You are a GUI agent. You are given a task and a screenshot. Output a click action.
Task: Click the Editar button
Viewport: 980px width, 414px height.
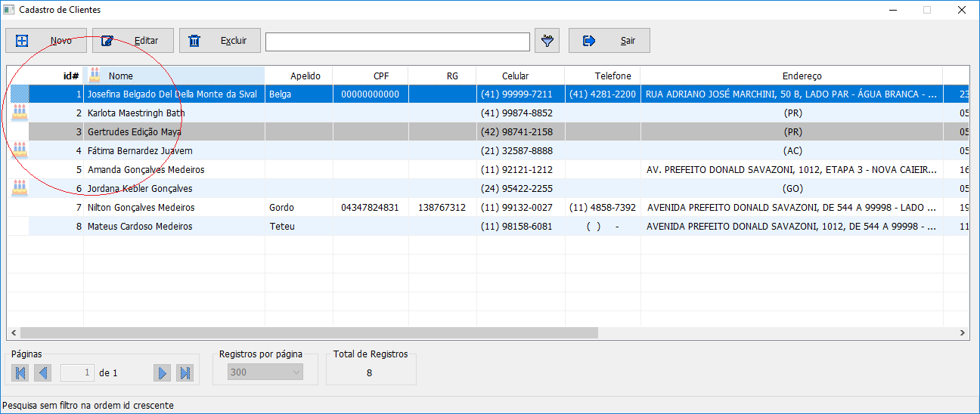(133, 41)
